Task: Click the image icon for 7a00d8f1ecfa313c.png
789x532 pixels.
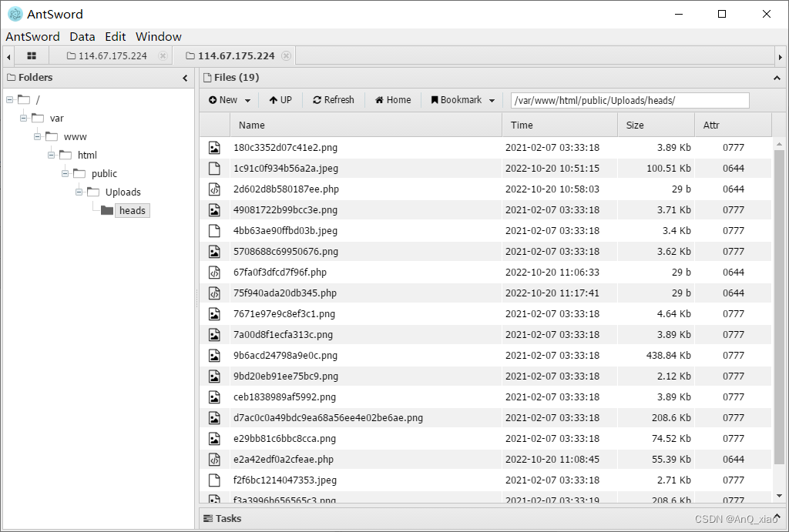Action: pyautogui.click(x=214, y=335)
